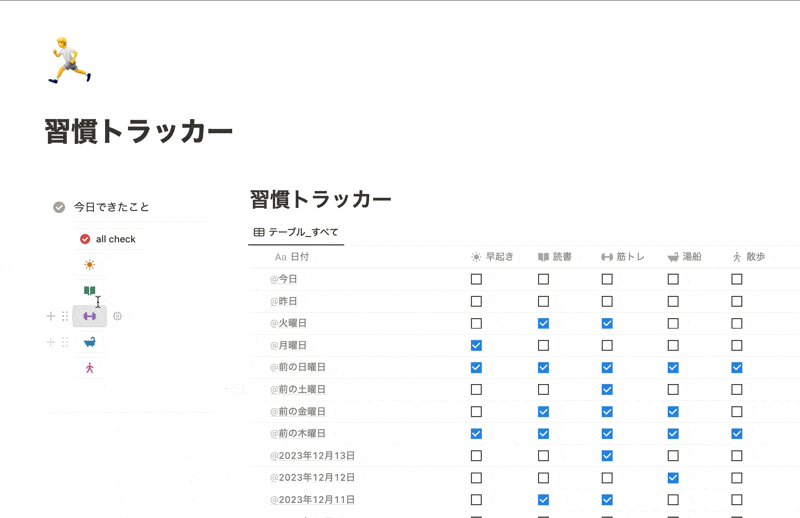The image size is (800, 518).
Task: Select the green book icon in sidebar list
Action: [x=90, y=290]
